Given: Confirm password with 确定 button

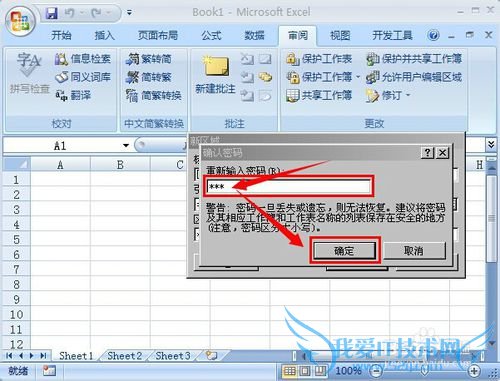Looking at the screenshot, I should point(345,250).
